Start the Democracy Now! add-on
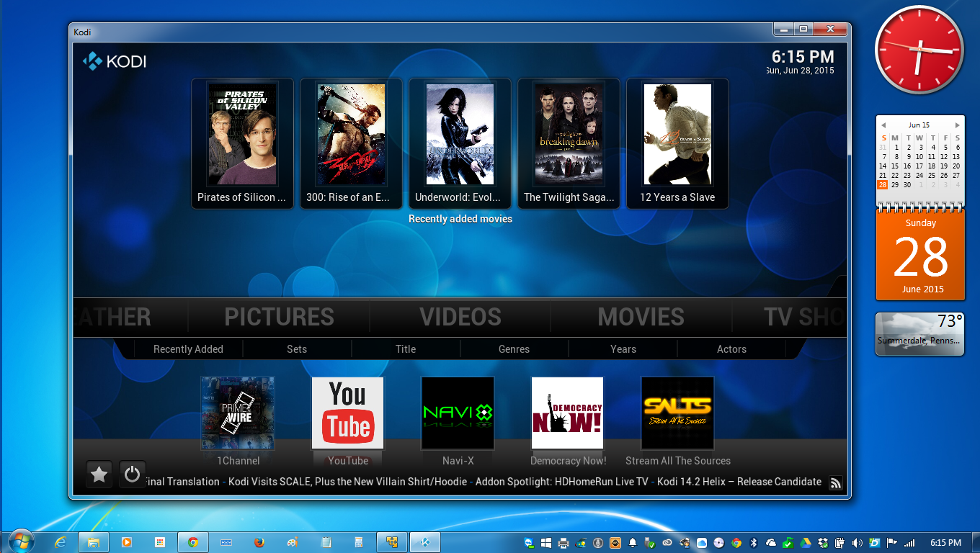This screenshot has width=980, height=553. (x=568, y=413)
